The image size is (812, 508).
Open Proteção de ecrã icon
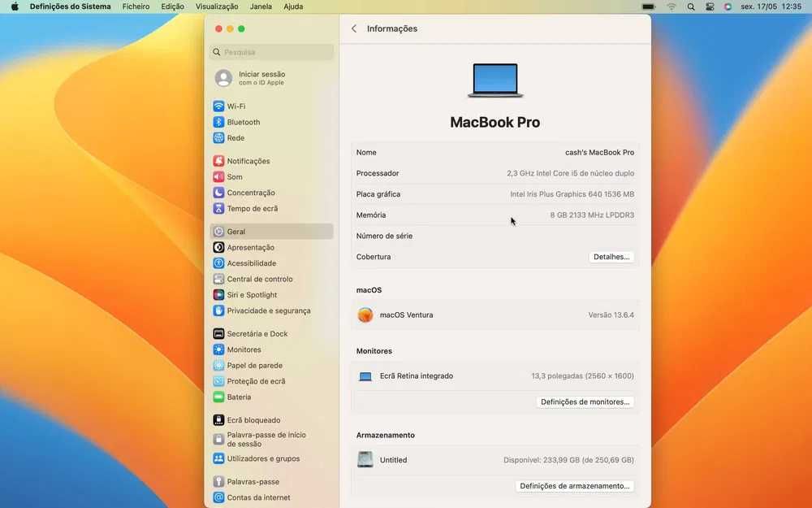[218, 381]
